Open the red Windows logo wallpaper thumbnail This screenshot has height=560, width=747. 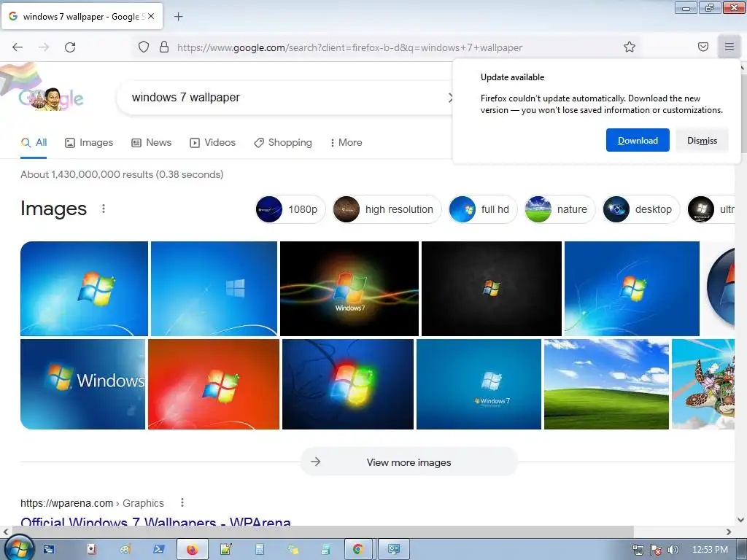tap(214, 384)
